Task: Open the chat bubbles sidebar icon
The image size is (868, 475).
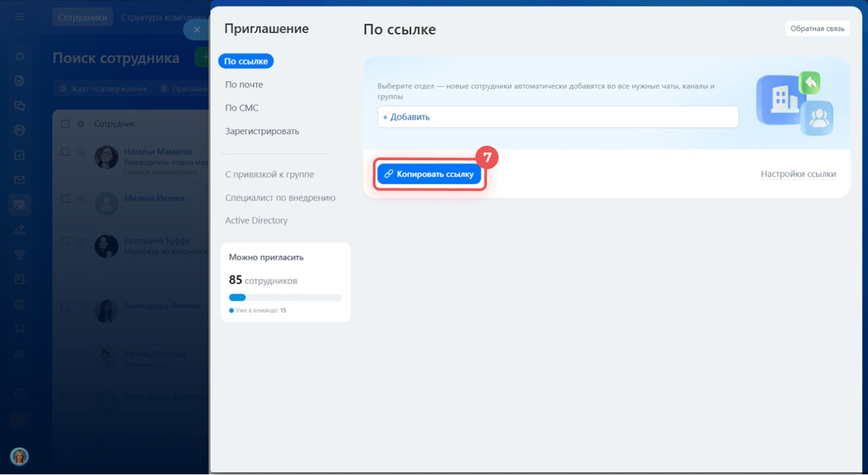Action: 20,106
